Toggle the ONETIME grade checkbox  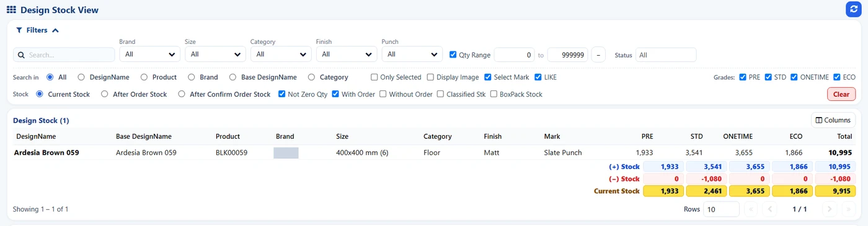794,77
